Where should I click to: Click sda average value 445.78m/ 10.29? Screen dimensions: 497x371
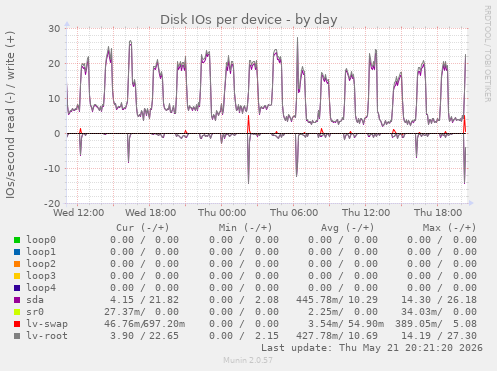coord(337,300)
